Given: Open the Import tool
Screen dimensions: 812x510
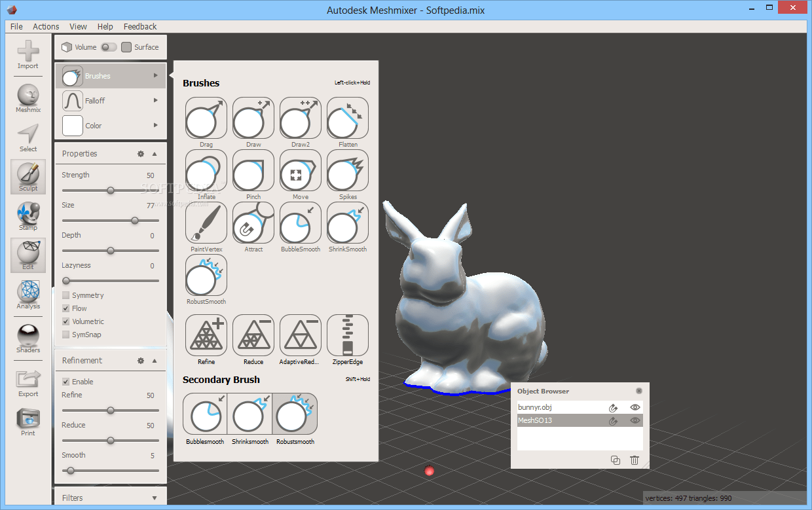Looking at the screenshot, I should pos(28,54).
